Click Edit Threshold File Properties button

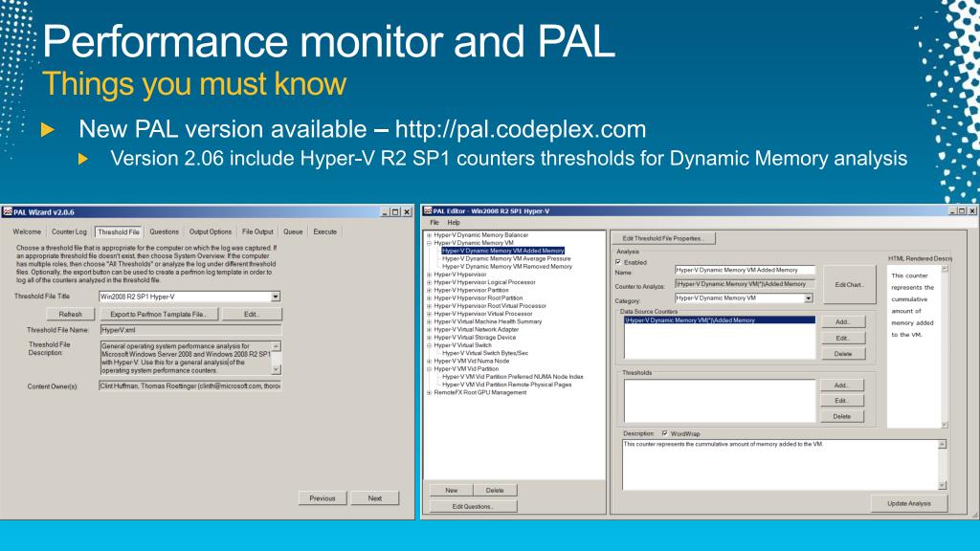tap(663, 238)
